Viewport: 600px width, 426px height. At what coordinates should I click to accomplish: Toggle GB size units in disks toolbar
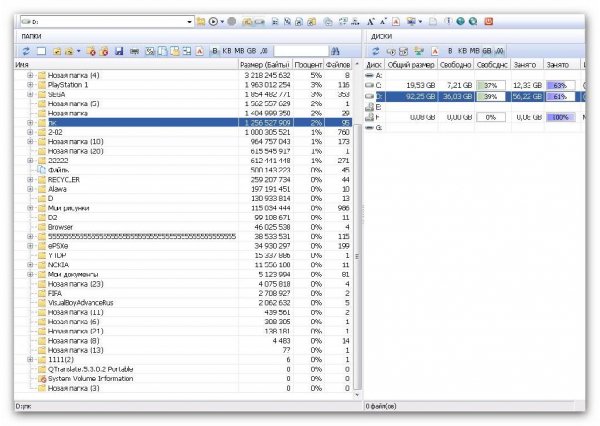click(x=487, y=51)
